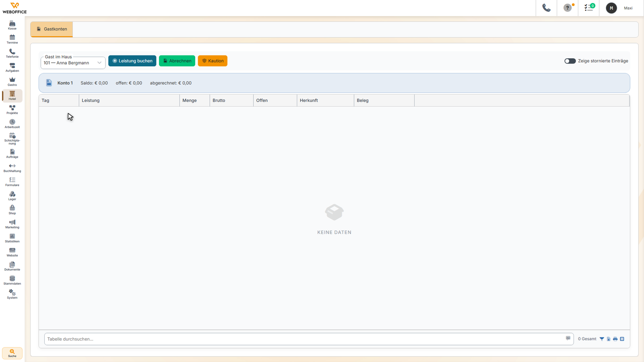The height and width of the screenshot is (362, 644).
Task: Click the Konto 1 document icon
Action: tap(49, 83)
